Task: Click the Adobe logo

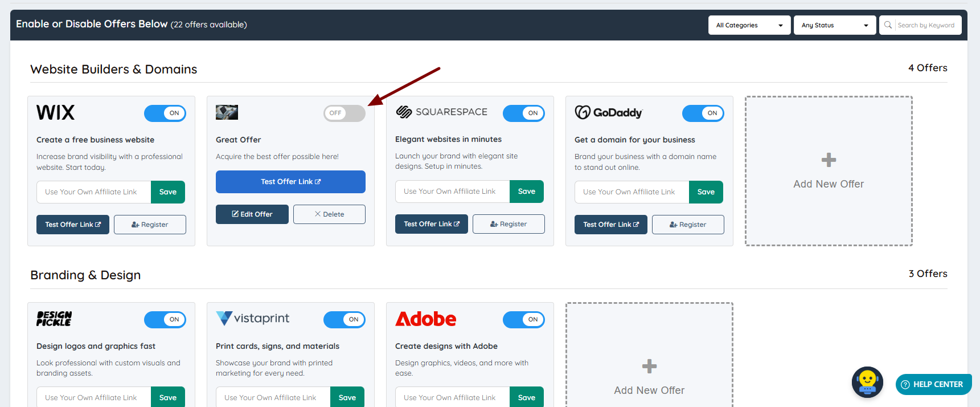Action: tap(425, 319)
